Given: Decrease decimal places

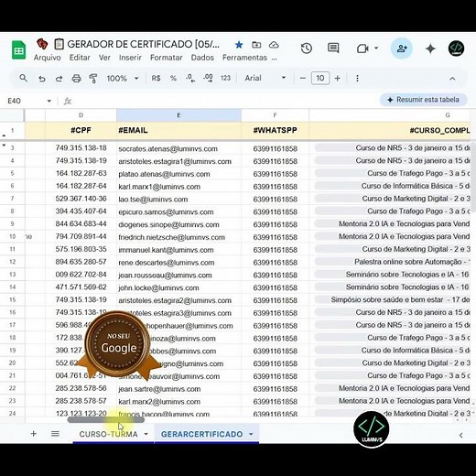Looking at the screenshot, I should coord(190,78).
